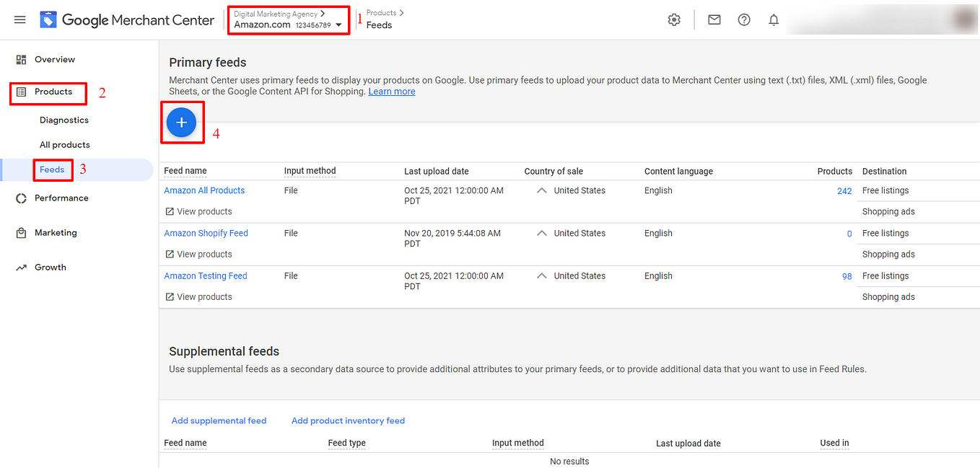The width and height of the screenshot is (980, 468).
Task: Click the Marketing shopping-bag icon
Action: 21,232
